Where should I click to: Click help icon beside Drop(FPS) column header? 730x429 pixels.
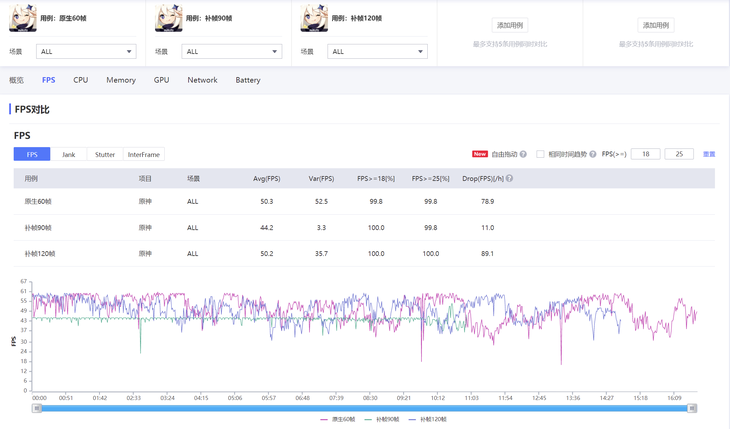[509, 179]
